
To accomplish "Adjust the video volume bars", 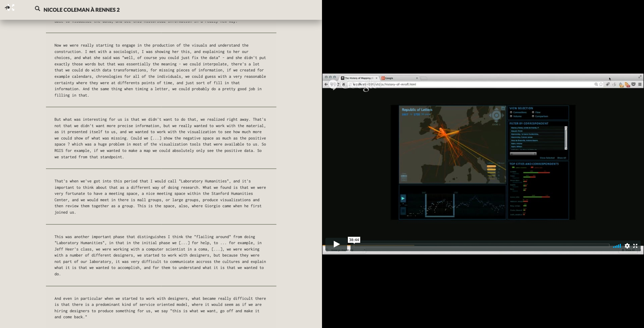I will point(617,246).
